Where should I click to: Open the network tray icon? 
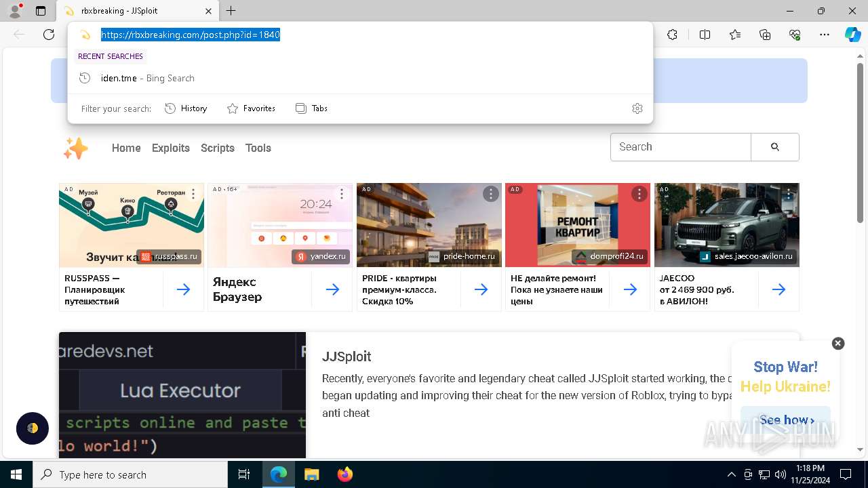[x=764, y=474]
